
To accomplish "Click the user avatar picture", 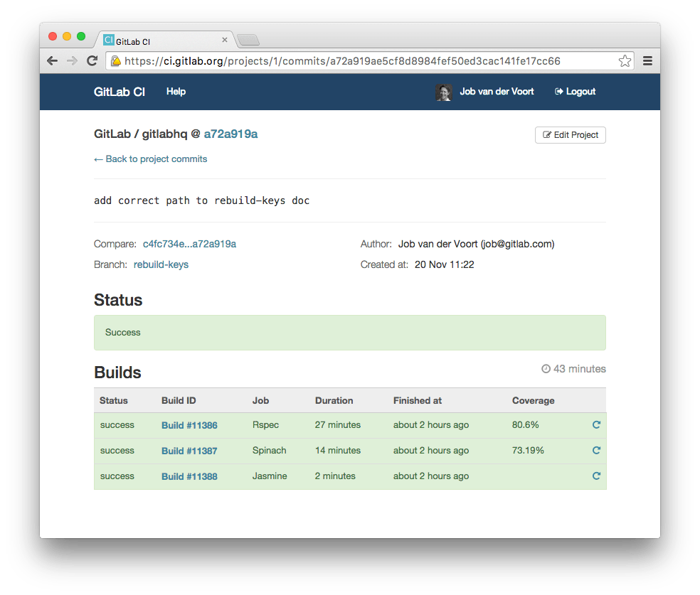I will point(443,92).
